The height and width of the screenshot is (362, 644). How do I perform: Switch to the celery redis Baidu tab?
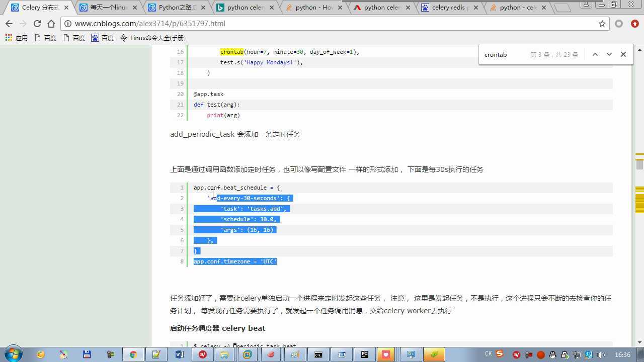[x=450, y=8]
